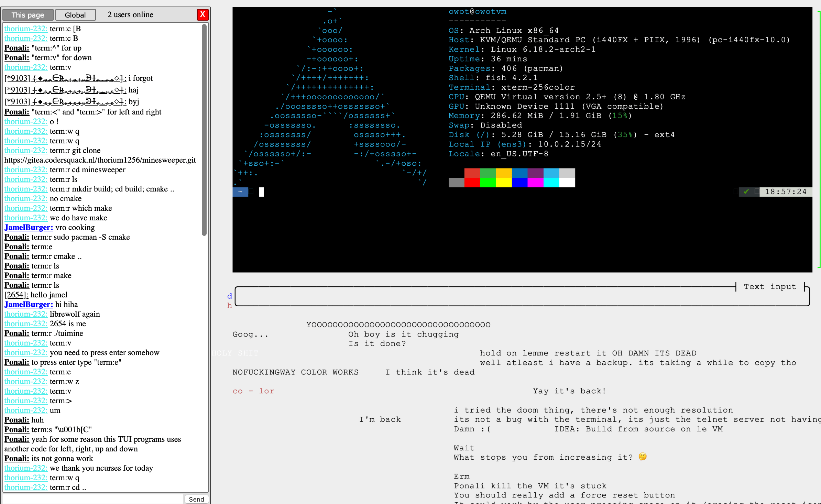The width and height of the screenshot is (821, 504).
Task: Pick the bright red terminal color block
Action: (x=472, y=183)
